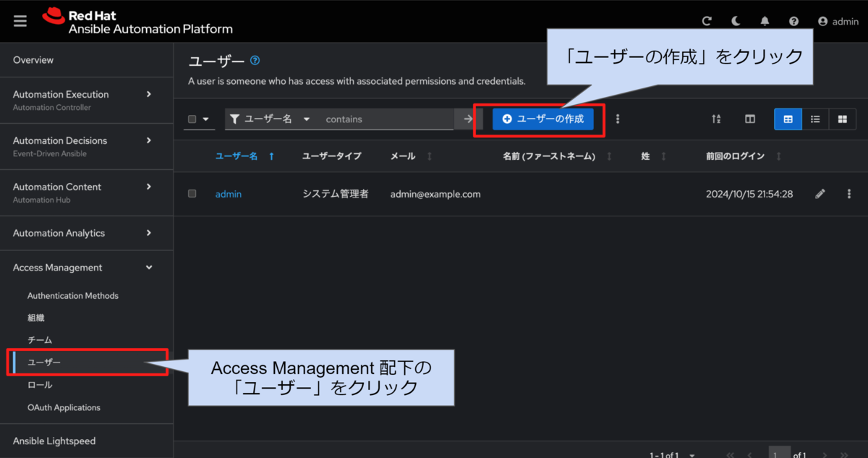Open the admin user account menu
Screen dimensions: 868x458
coord(838,22)
